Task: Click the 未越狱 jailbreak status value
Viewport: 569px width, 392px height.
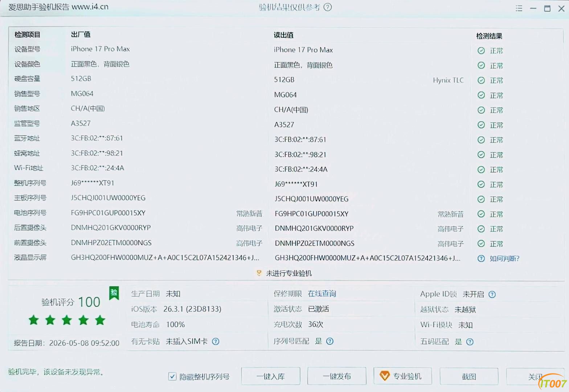Action: [465, 310]
